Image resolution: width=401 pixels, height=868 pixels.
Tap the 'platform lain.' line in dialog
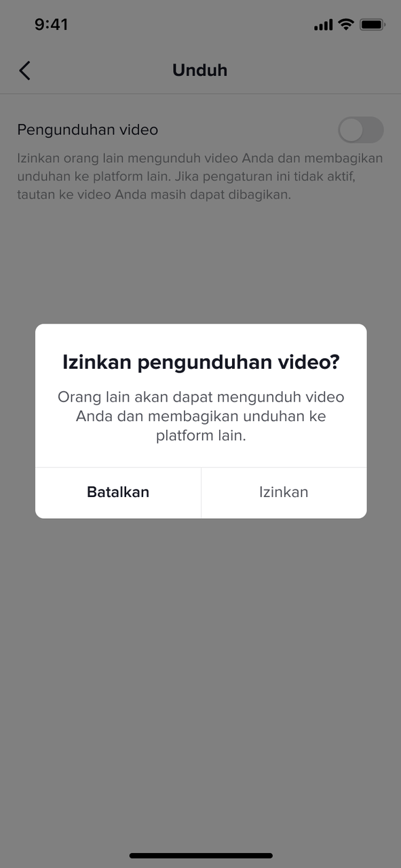click(x=201, y=435)
